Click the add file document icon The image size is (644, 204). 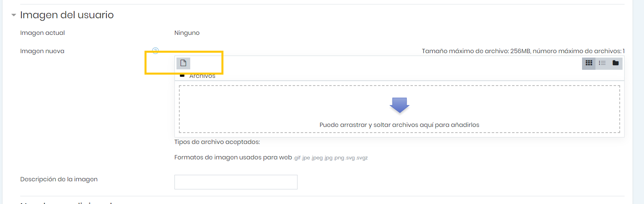[x=183, y=63]
